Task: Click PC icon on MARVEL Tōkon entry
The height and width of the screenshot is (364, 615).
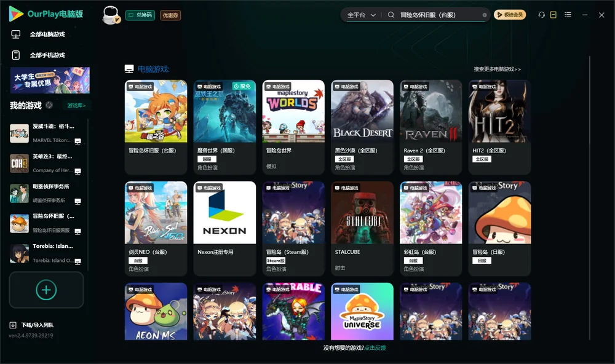Action: [x=78, y=141]
